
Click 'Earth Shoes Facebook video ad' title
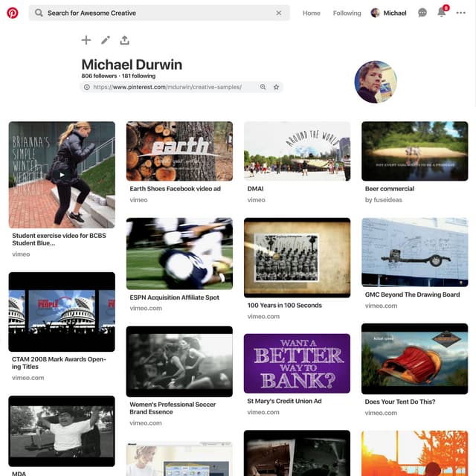[x=176, y=189]
